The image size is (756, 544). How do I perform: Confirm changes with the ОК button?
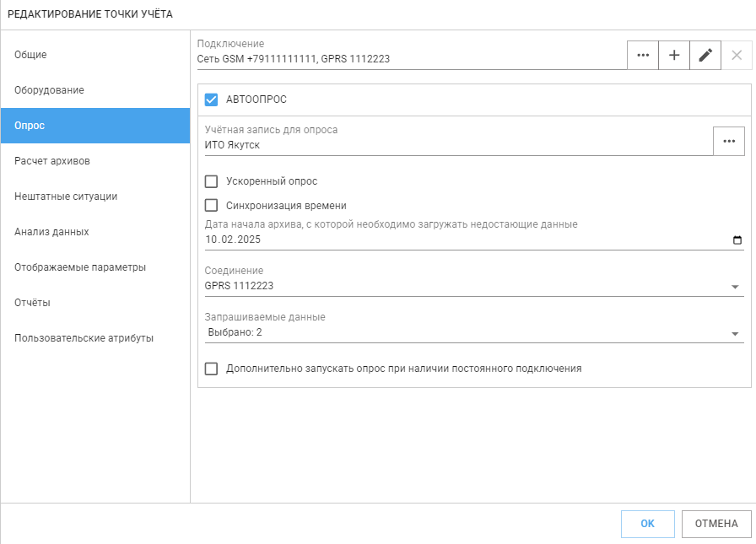click(647, 524)
